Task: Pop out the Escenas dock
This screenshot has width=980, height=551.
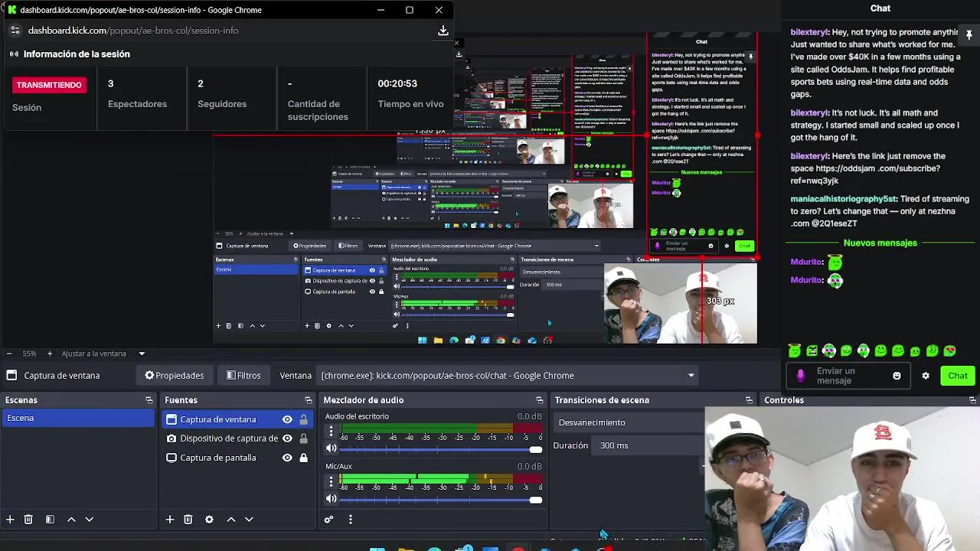Action: (x=149, y=400)
